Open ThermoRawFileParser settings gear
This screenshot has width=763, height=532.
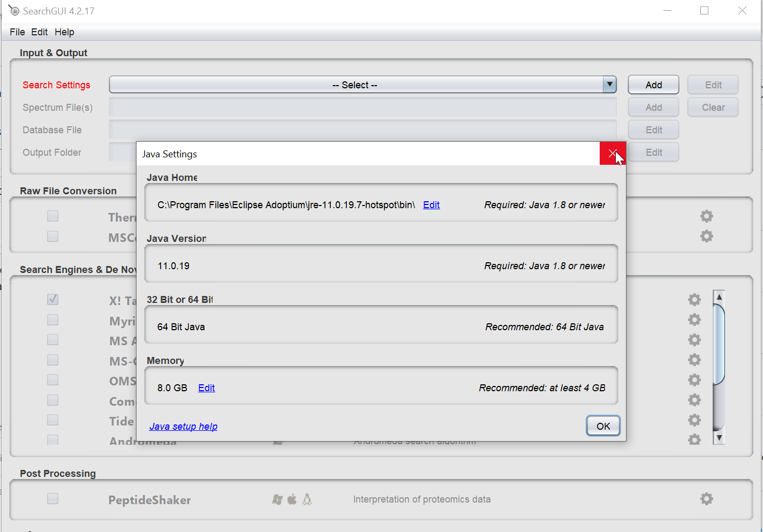click(706, 216)
